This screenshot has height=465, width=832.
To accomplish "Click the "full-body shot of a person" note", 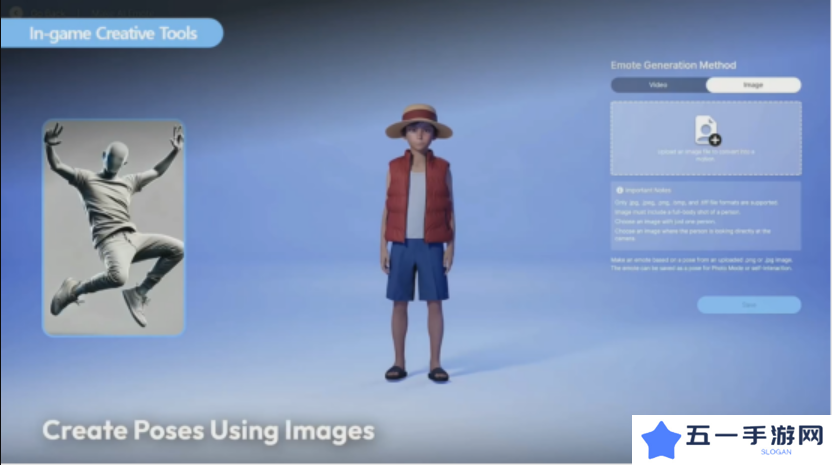I will point(678,212).
